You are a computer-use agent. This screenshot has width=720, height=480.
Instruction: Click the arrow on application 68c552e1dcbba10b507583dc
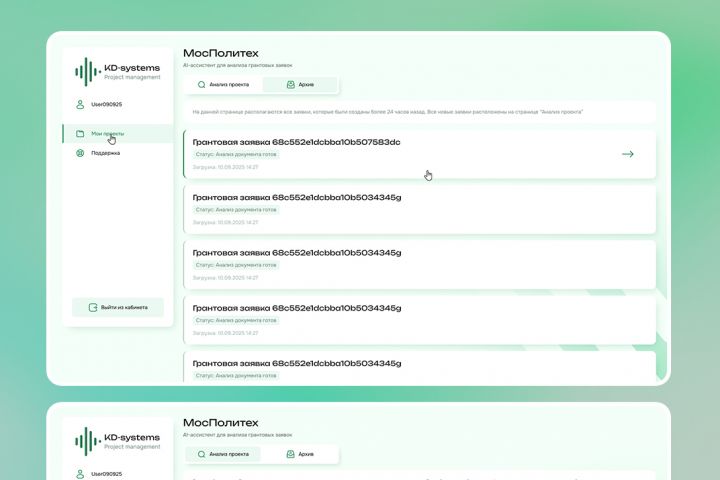[628, 154]
